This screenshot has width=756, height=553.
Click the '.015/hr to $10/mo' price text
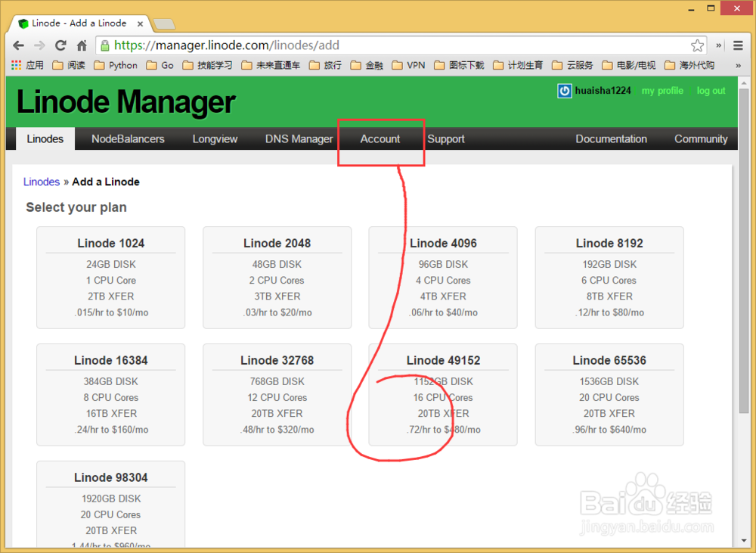coord(111,312)
